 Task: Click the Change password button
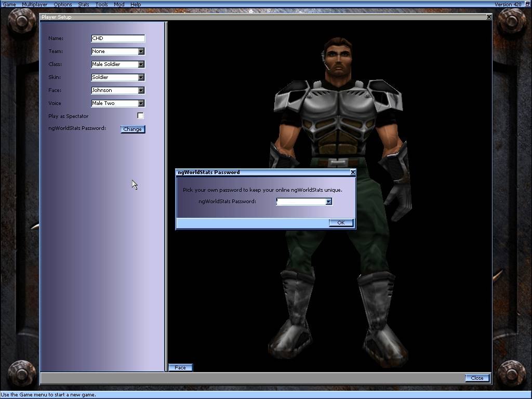[132, 129]
